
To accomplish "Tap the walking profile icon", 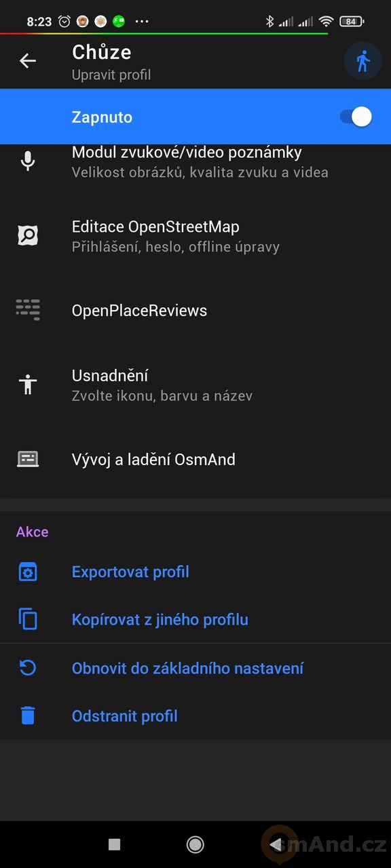I will (x=363, y=61).
